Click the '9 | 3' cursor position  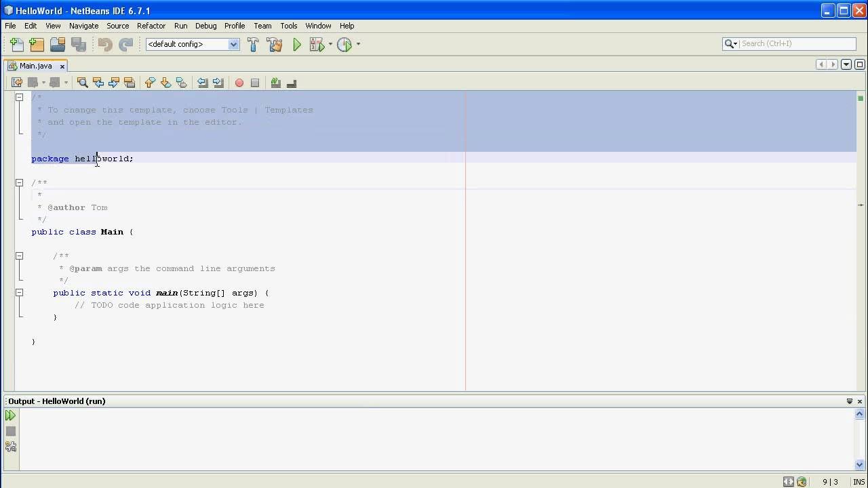(x=830, y=482)
